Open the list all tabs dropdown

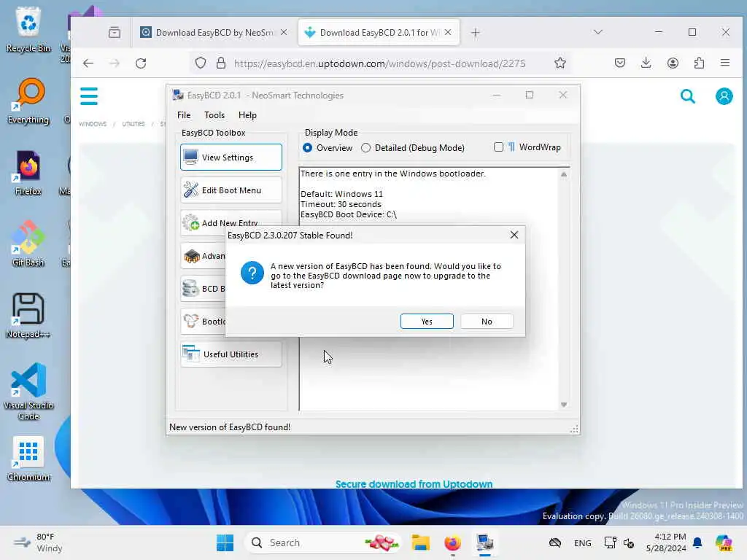pyautogui.click(x=598, y=32)
